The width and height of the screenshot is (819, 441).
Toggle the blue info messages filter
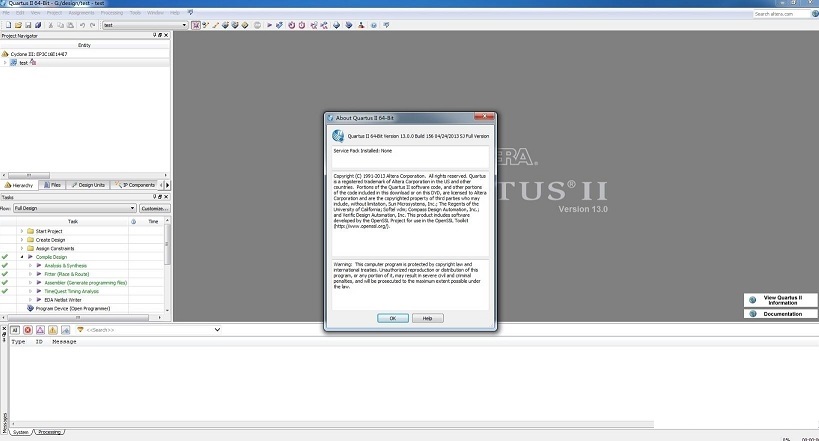click(65, 330)
